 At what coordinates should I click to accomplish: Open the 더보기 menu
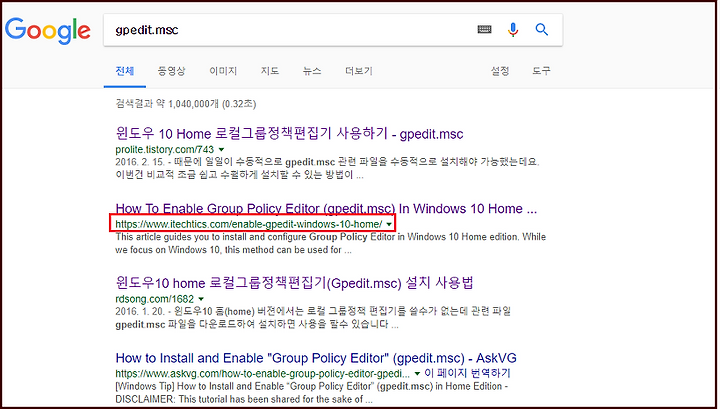[359, 71]
